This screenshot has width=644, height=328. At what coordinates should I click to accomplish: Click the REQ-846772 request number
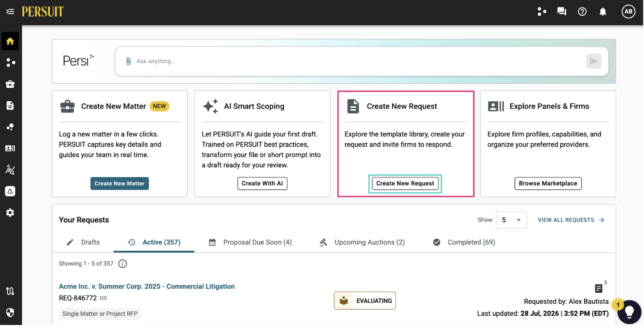pos(78,298)
